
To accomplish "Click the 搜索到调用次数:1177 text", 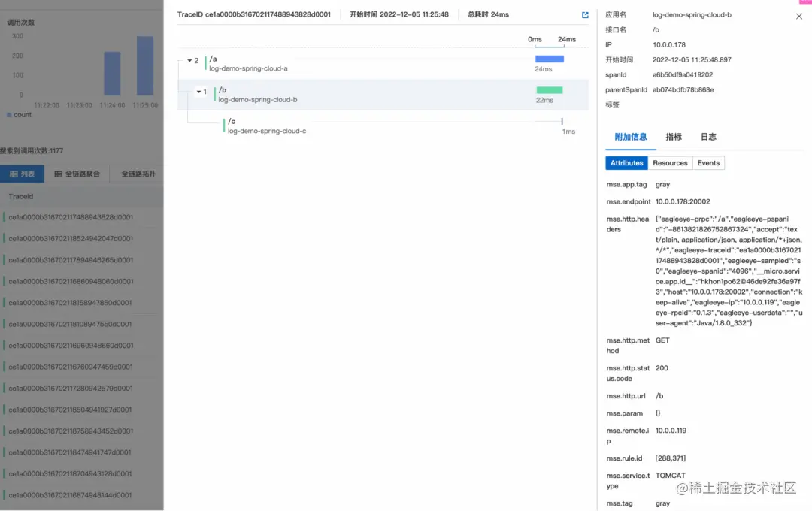I will [32, 151].
